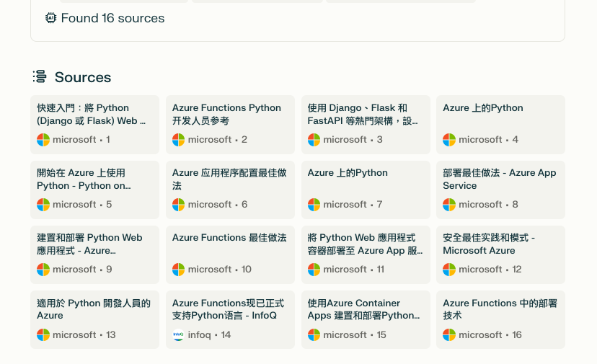The width and height of the screenshot is (597, 364).
Task: Open Azure Functions 最佳做法 source card
Action: tap(230, 254)
